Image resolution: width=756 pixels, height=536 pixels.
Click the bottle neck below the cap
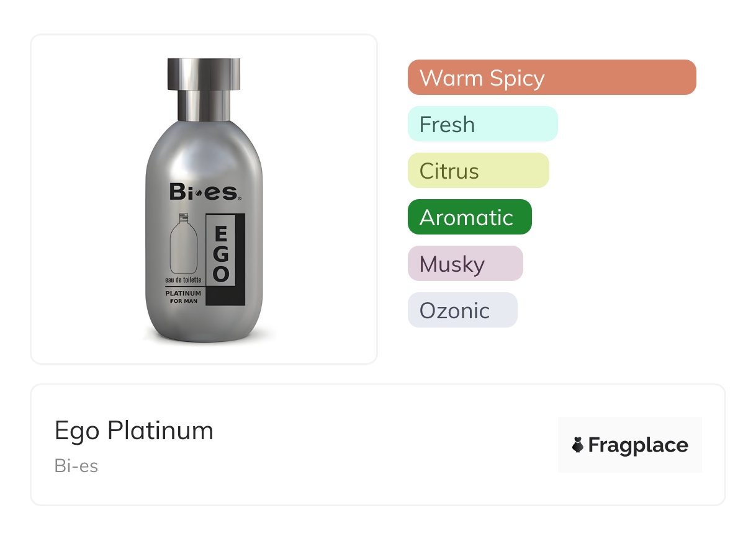click(204, 105)
